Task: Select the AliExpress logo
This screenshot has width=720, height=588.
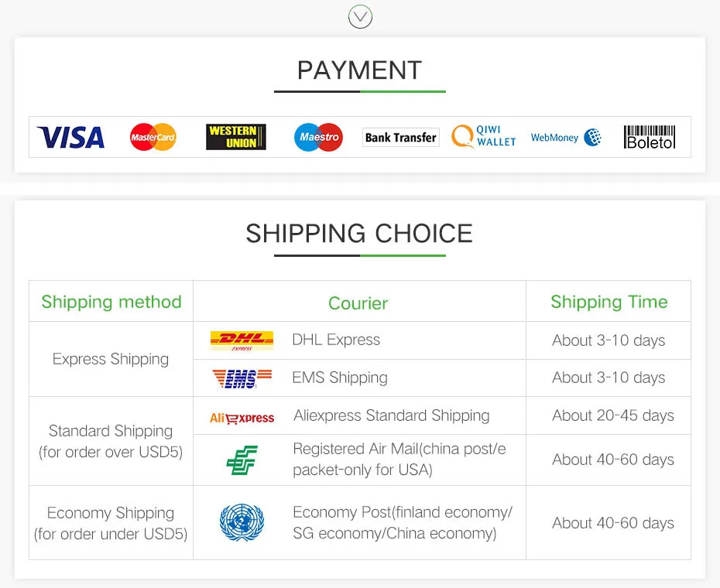Action: click(242, 418)
